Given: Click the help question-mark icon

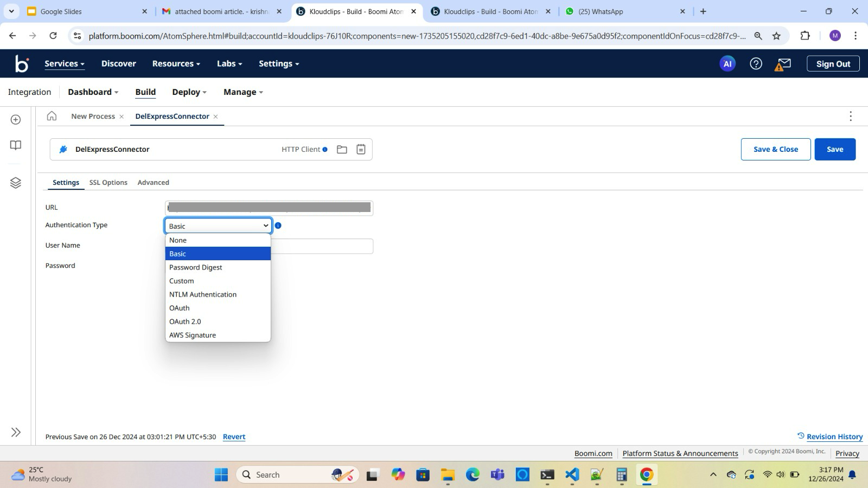Looking at the screenshot, I should [756, 63].
